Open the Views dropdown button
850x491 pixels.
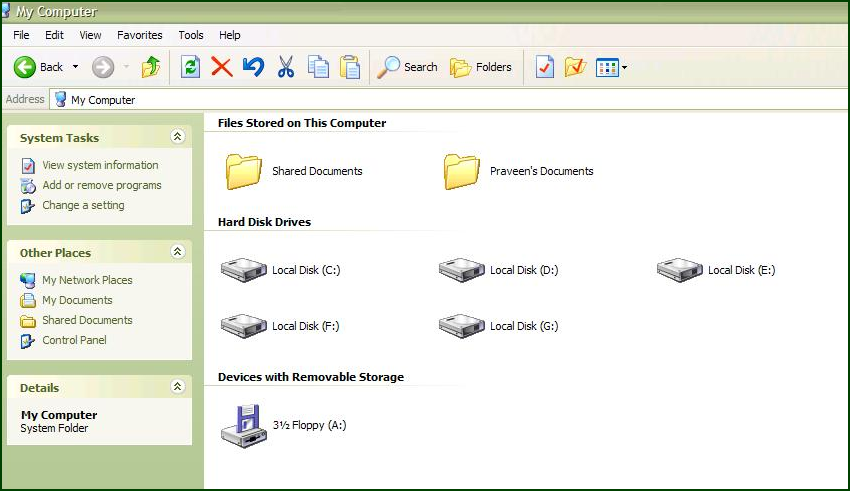611,68
